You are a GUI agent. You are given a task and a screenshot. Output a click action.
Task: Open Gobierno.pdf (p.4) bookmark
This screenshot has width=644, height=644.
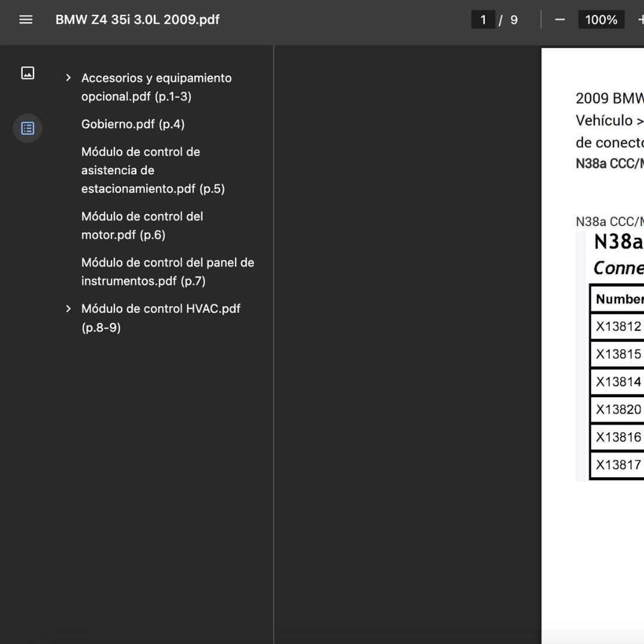(132, 124)
